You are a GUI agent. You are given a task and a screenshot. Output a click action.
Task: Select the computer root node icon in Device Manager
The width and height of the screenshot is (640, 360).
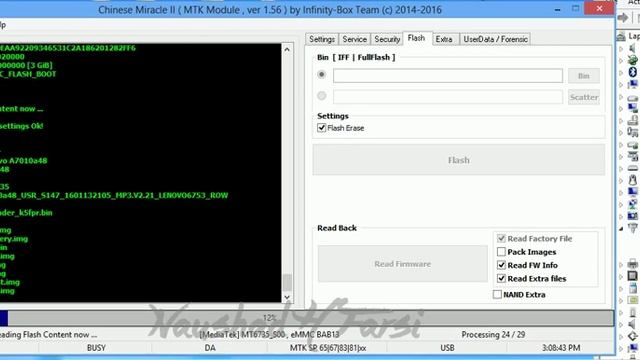coord(621,37)
